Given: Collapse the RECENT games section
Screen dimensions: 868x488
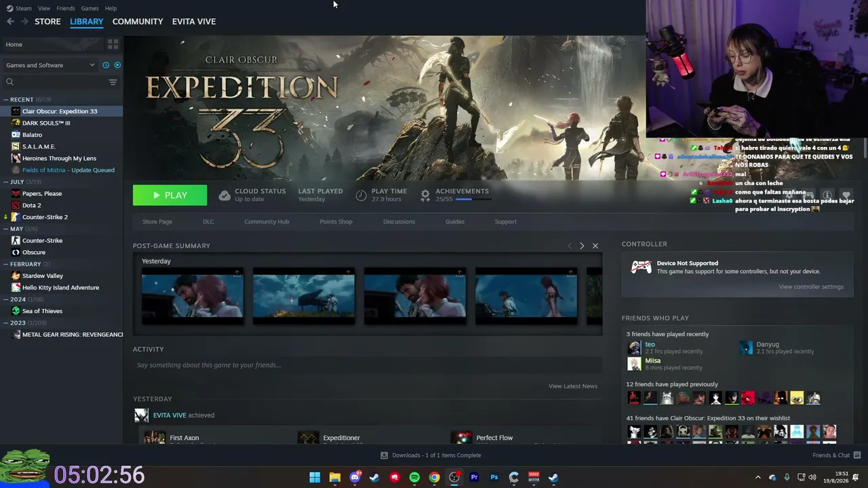Looking at the screenshot, I should 6,100.
